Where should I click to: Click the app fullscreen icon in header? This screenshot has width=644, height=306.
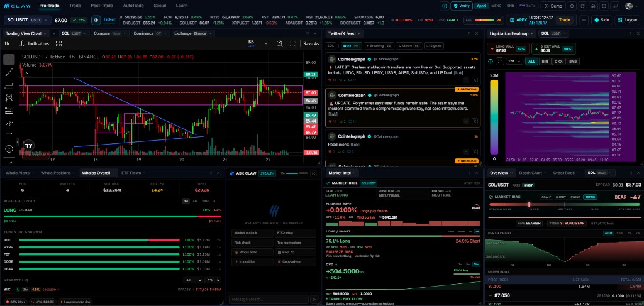604,6
